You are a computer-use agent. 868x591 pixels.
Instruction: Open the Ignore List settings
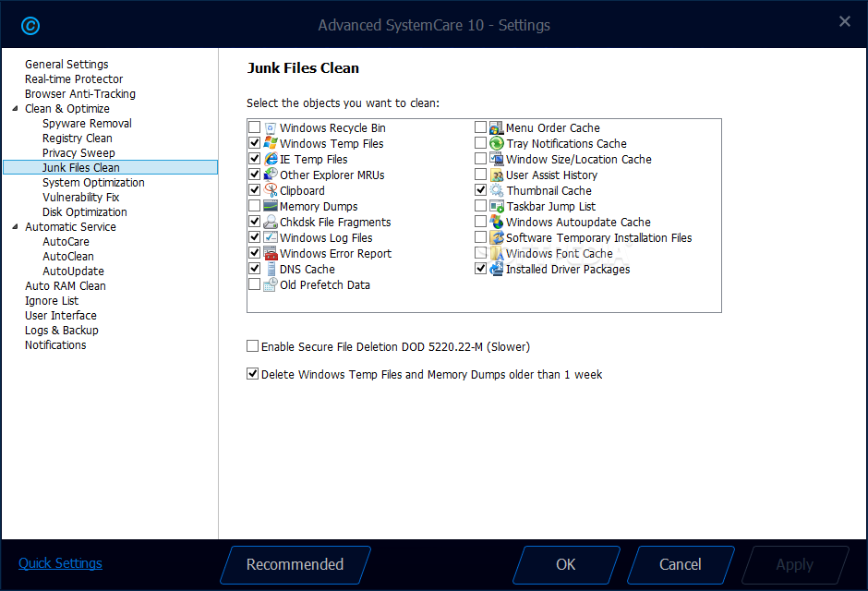(x=52, y=301)
